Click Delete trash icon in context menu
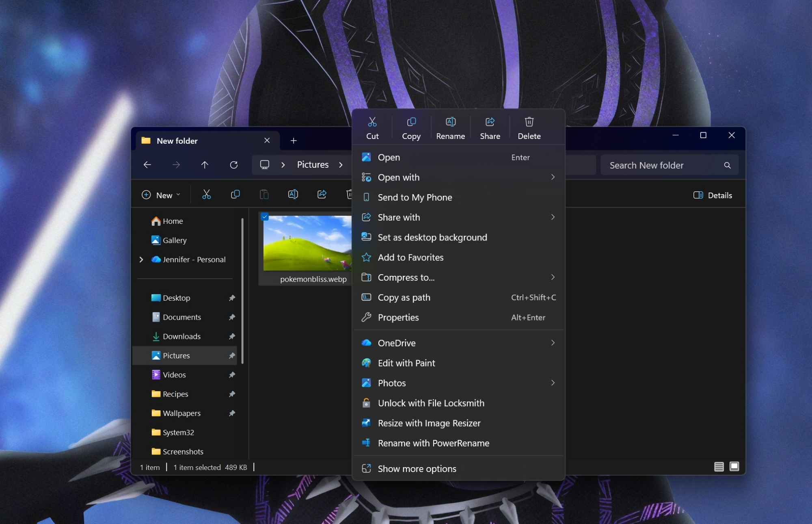This screenshot has width=812, height=524. 529,122
